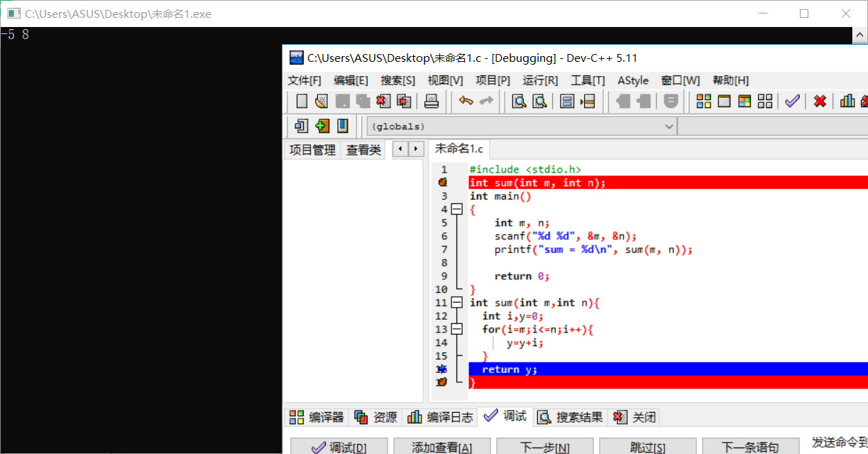Image resolution: width=868 pixels, height=454 pixels.
Task: Click the blue list icon right of Replace
Action: pyautogui.click(x=567, y=101)
